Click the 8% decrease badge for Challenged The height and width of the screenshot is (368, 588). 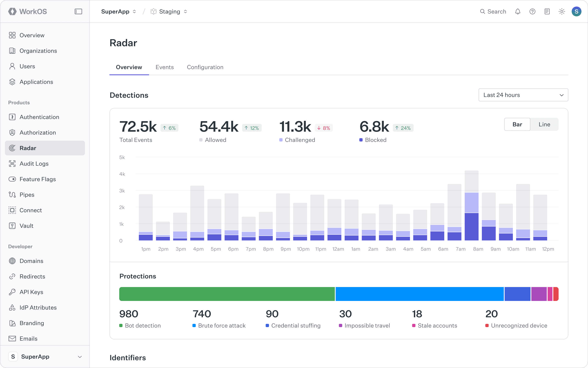coord(324,128)
